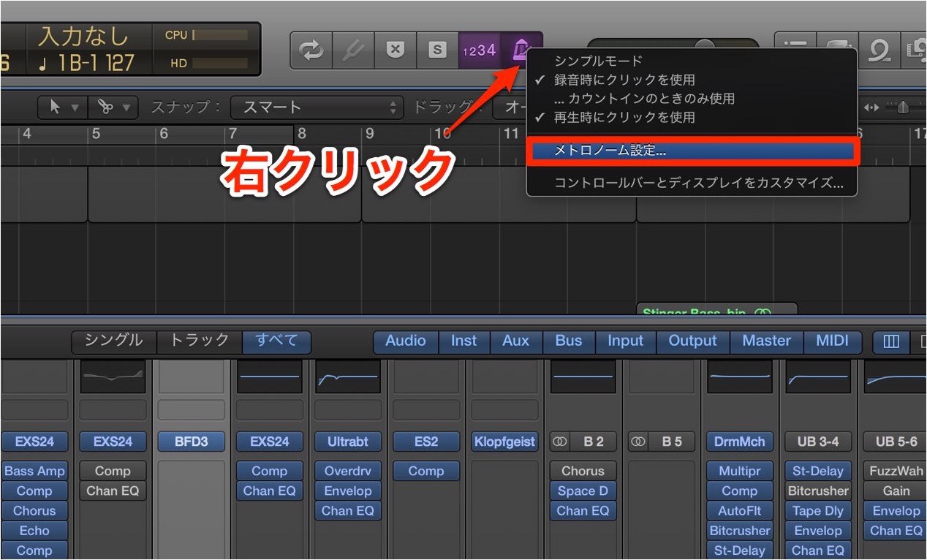Open the Tape Dly plug-in slot
Image resolution: width=927 pixels, height=560 pixels.
(x=818, y=511)
